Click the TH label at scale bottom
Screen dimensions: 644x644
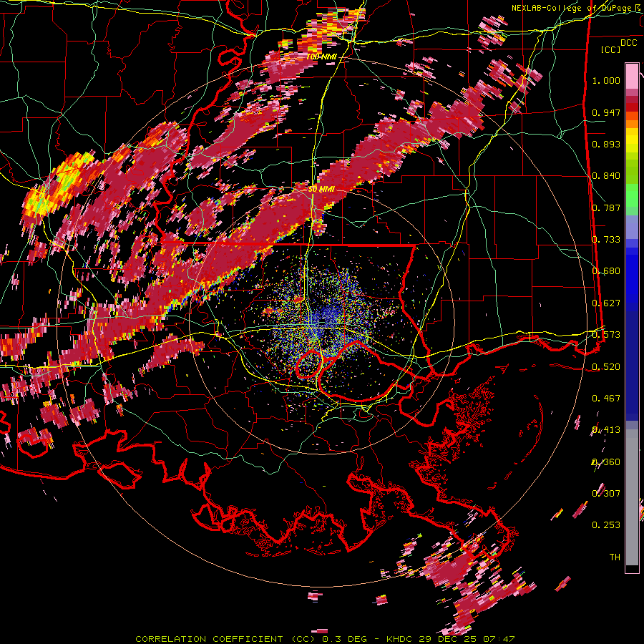[615, 557]
